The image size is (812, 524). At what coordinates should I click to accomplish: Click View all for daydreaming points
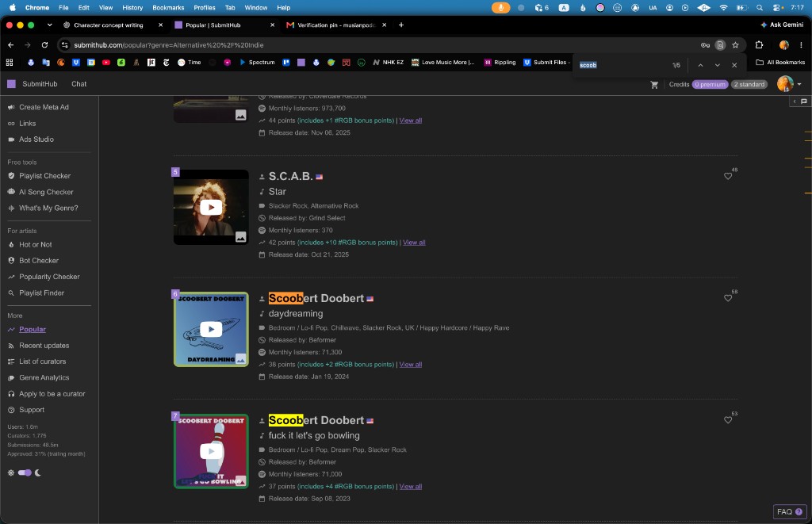point(410,365)
